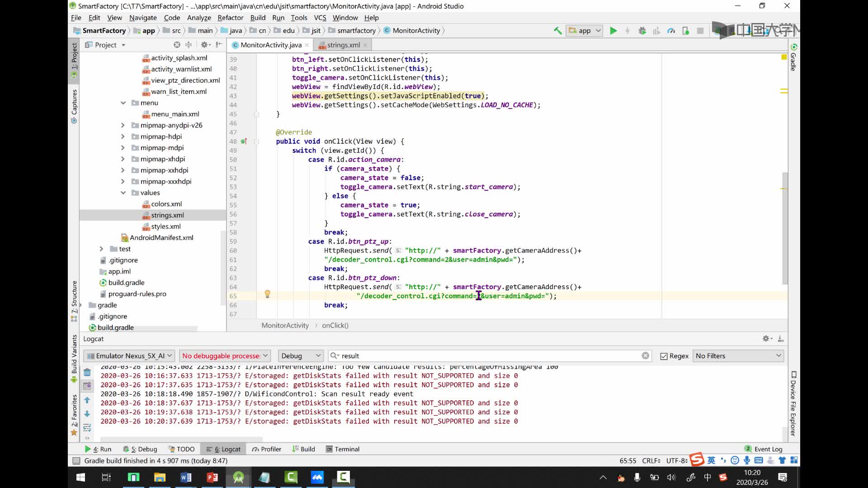
Task: Open the 4: Run tool window
Action: (98, 449)
